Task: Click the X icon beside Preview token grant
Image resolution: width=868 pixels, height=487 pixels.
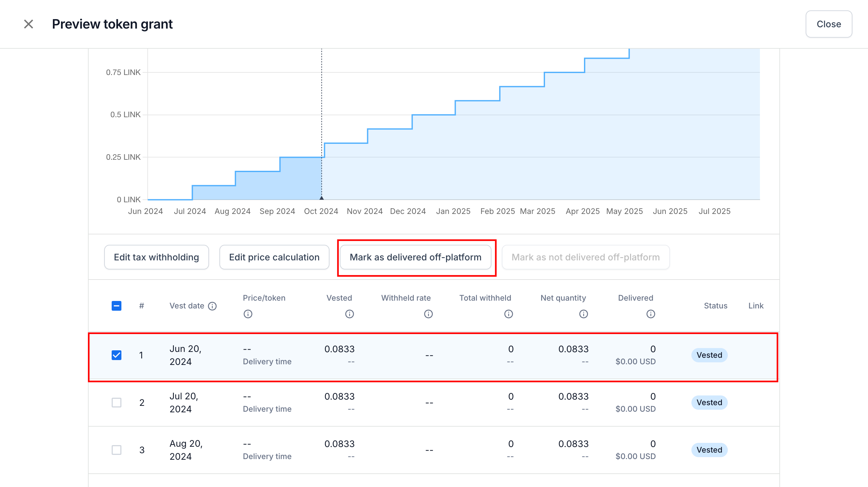Action: pyautogui.click(x=29, y=24)
